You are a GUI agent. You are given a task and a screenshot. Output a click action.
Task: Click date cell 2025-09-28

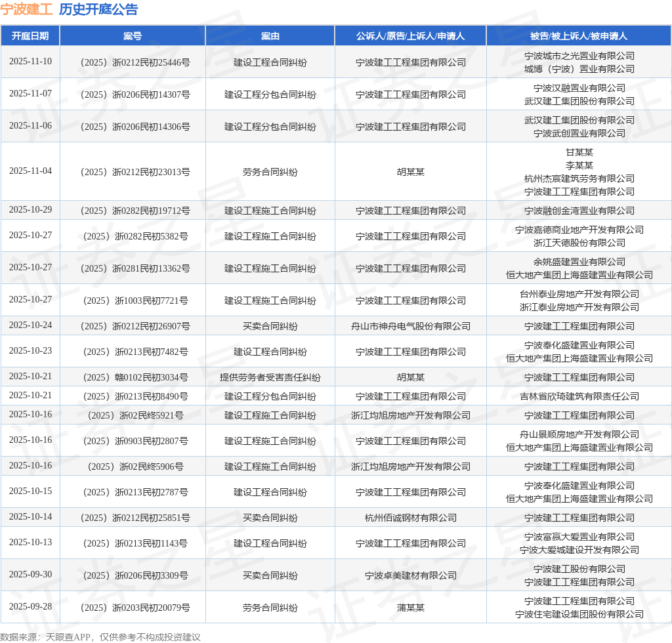click(30, 607)
